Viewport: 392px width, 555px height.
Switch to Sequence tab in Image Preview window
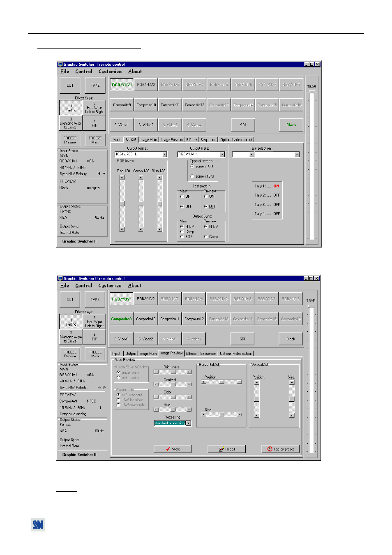208,354
